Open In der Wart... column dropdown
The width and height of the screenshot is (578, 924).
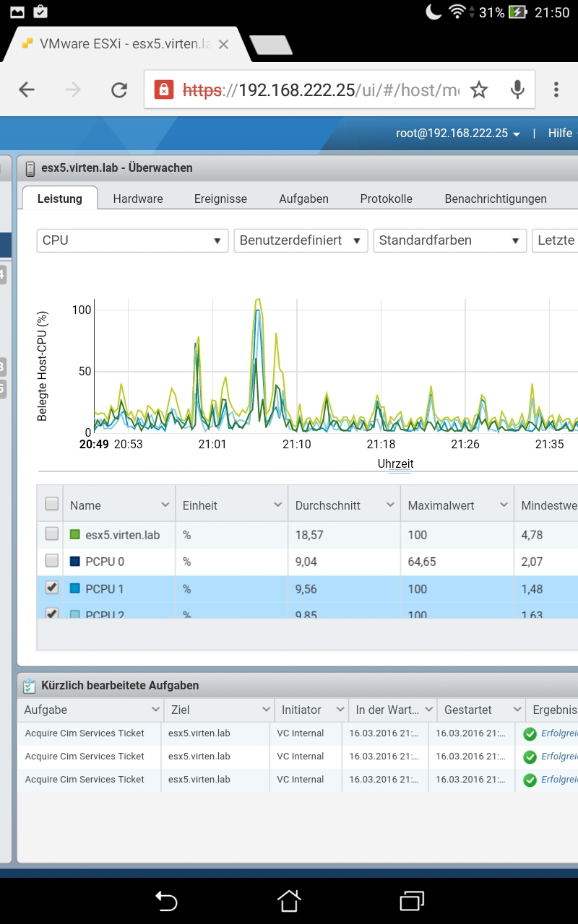coord(428,710)
